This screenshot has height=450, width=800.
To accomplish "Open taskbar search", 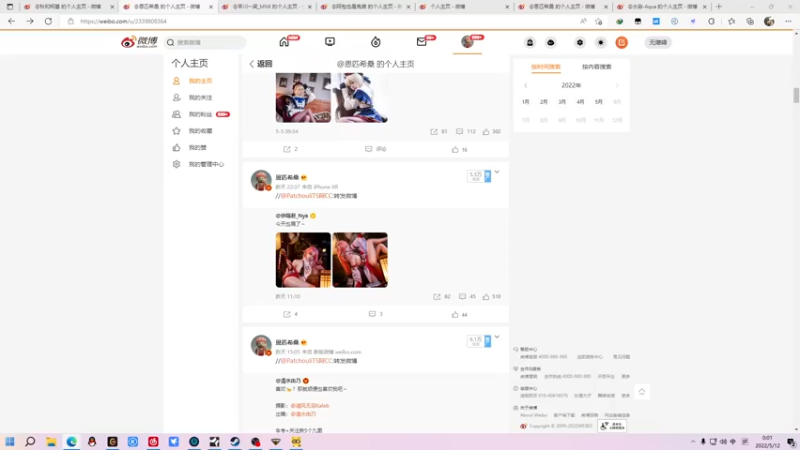I will tap(30, 441).
